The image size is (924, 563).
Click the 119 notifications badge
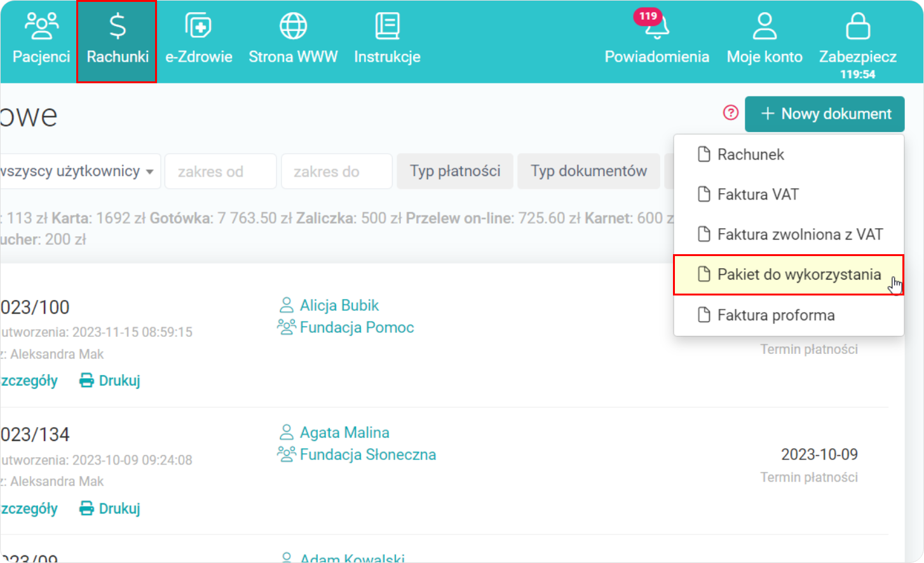tap(648, 17)
